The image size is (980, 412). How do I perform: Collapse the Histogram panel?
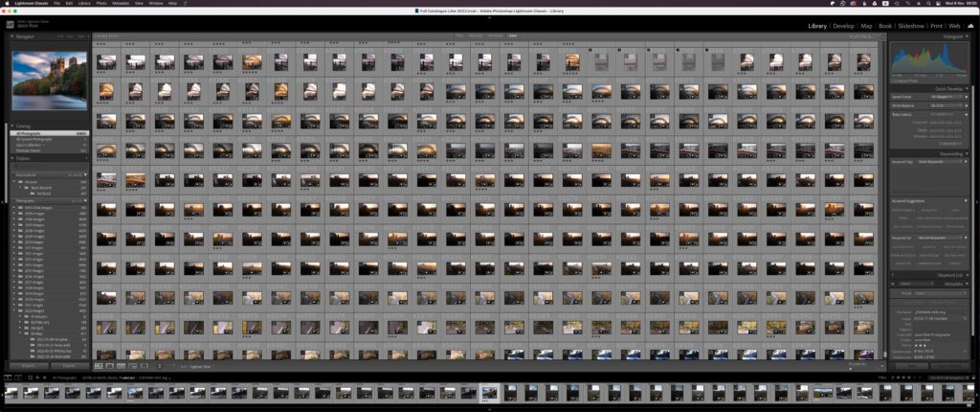[x=967, y=36]
